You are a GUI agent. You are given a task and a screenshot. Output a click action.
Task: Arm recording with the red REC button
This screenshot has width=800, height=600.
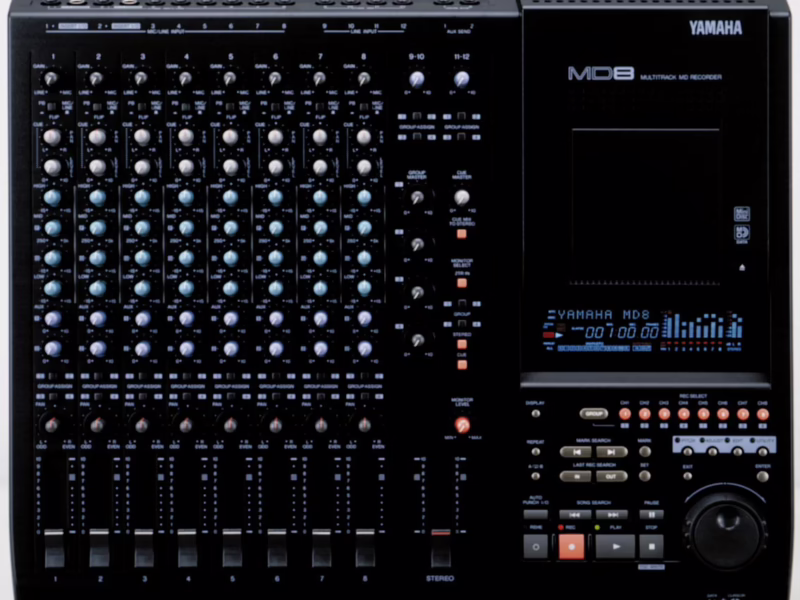click(x=571, y=546)
